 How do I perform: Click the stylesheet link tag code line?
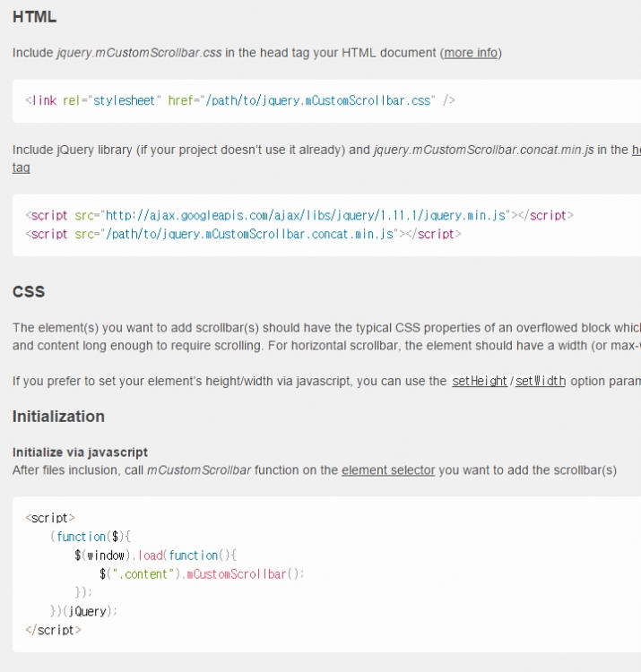tap(240, 100)
